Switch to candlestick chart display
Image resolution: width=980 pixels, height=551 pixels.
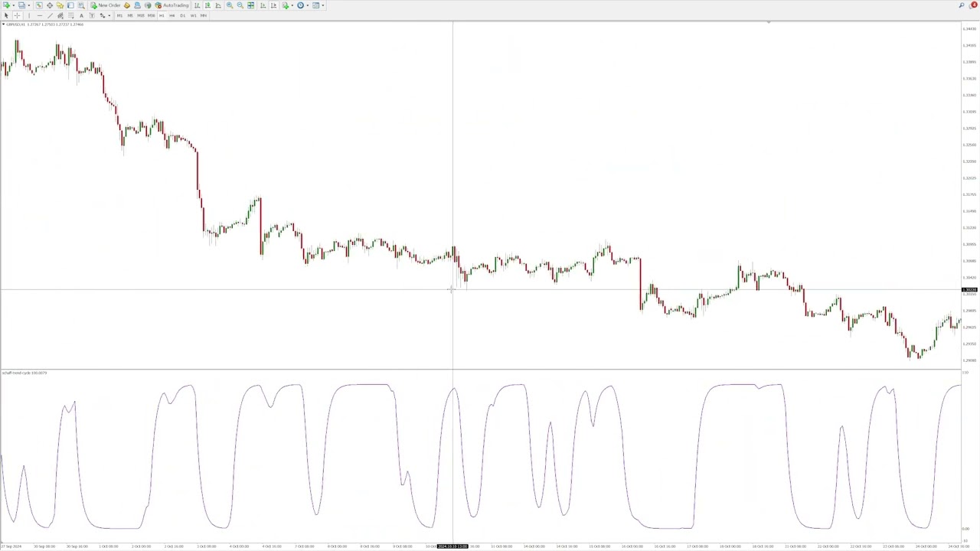(207, 5)
